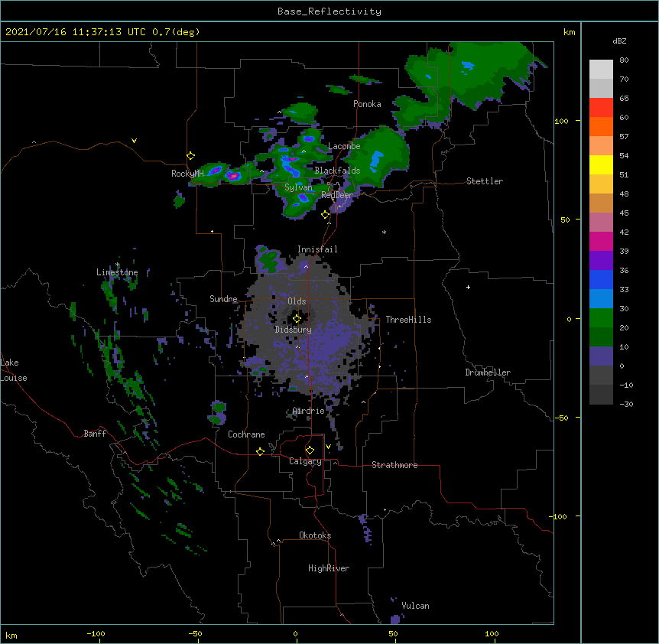
Task: Click the 100 tick label on horizontal axis
Action: (x=492, y=634)
